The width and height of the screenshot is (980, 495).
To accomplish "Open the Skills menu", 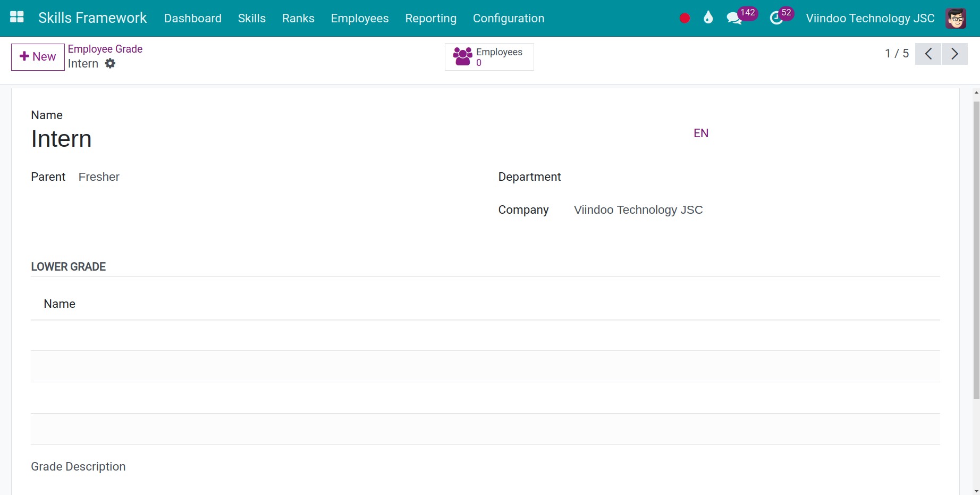I will pos(252,19).
